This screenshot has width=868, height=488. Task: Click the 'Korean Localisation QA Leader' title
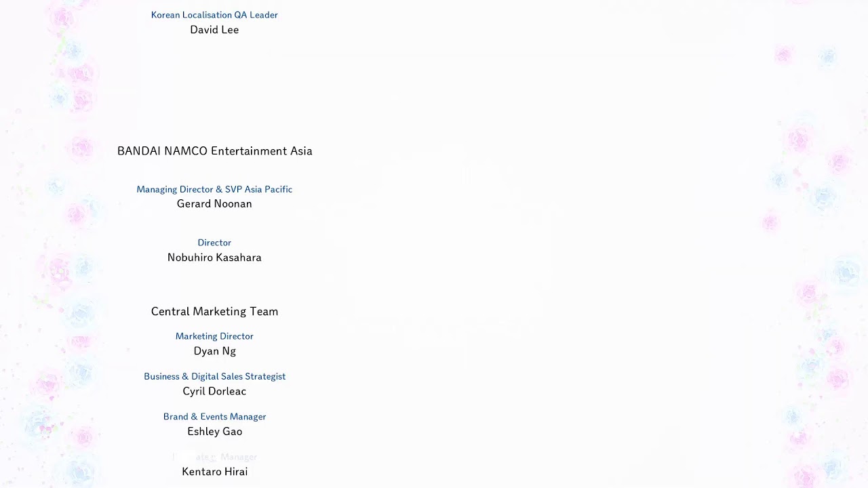214,15
